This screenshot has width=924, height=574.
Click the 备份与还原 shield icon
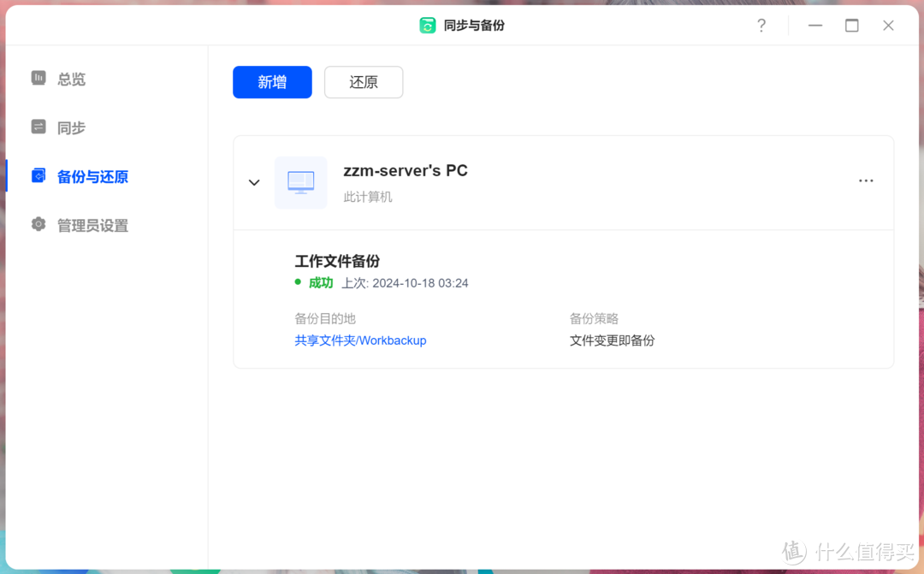coord(38,175)
